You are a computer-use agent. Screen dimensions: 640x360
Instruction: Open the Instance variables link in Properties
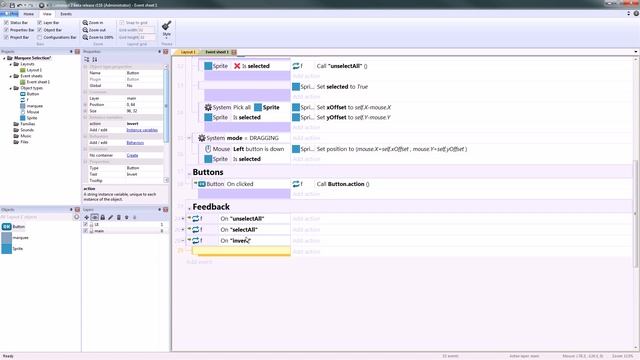pyautogui.click(x=142, y=130)
